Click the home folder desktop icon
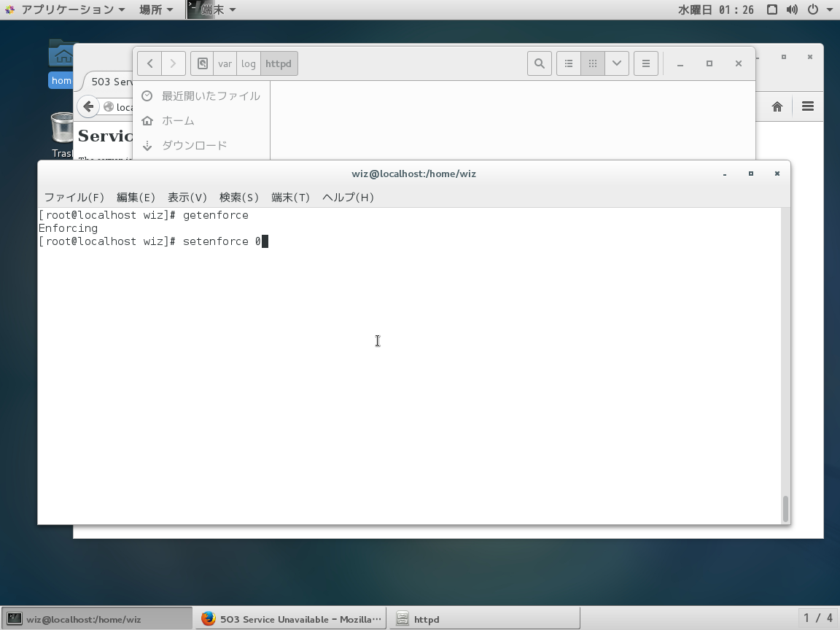The image size is (840, 630). [61, 63]
